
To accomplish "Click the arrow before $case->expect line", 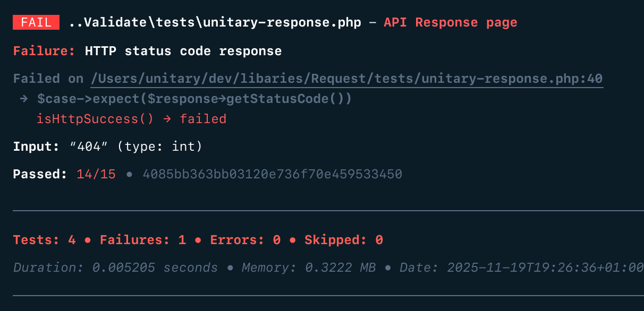I will [x=23, y=99].
